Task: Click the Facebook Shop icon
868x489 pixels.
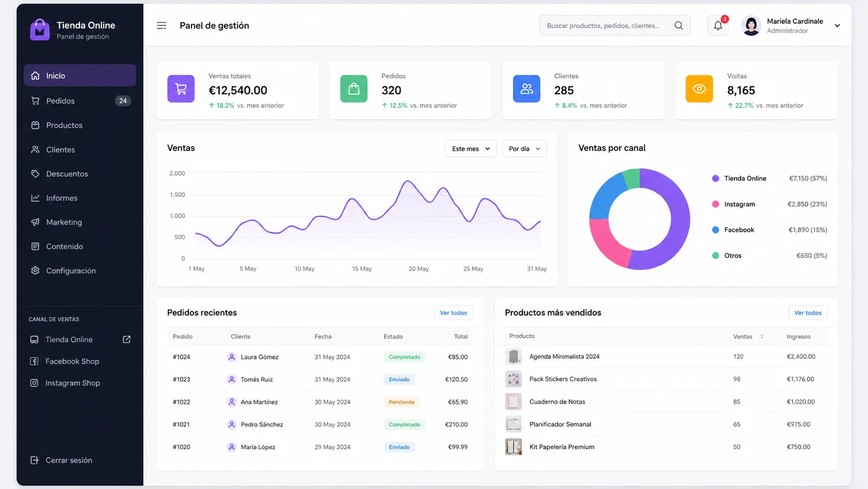Action: [x=34, y=361]
